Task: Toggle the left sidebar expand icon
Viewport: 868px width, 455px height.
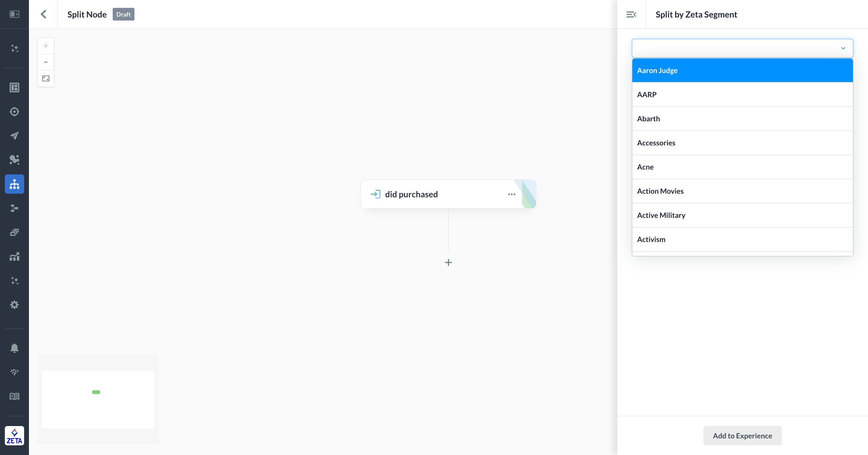Action: (14, 14)
